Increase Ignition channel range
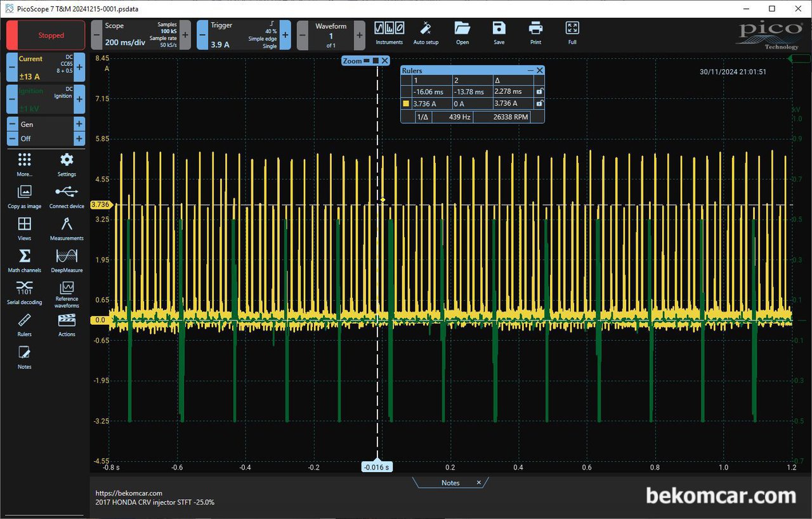The width and height of the screenshot is (812, 519). coord(80,100)
